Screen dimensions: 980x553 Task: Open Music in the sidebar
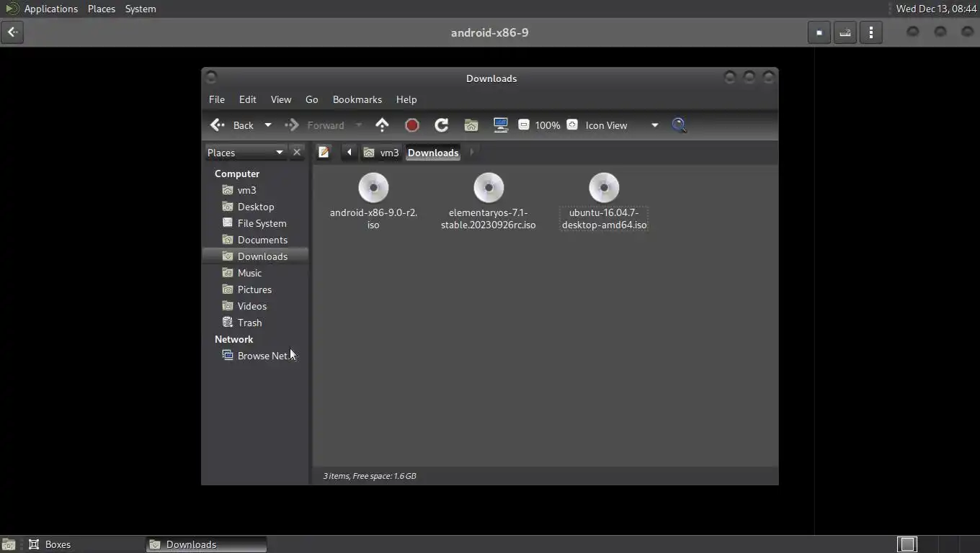click(256, 273)
